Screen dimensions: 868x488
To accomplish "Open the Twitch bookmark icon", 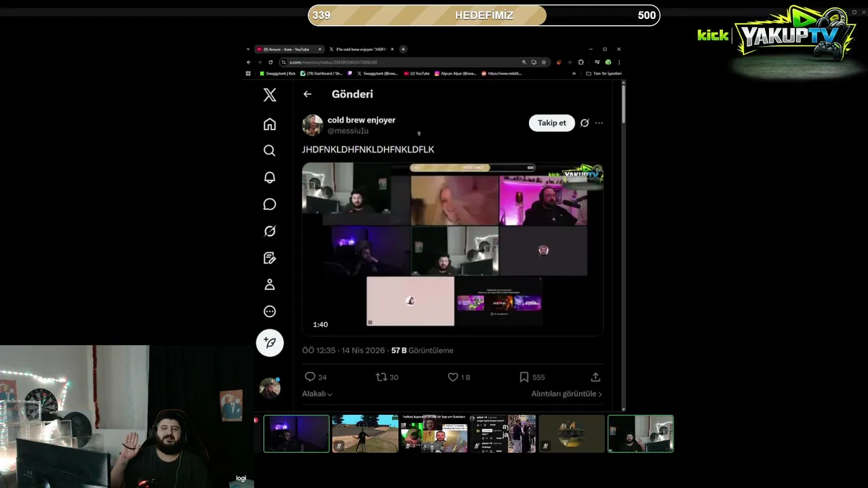I will point(350,73).
